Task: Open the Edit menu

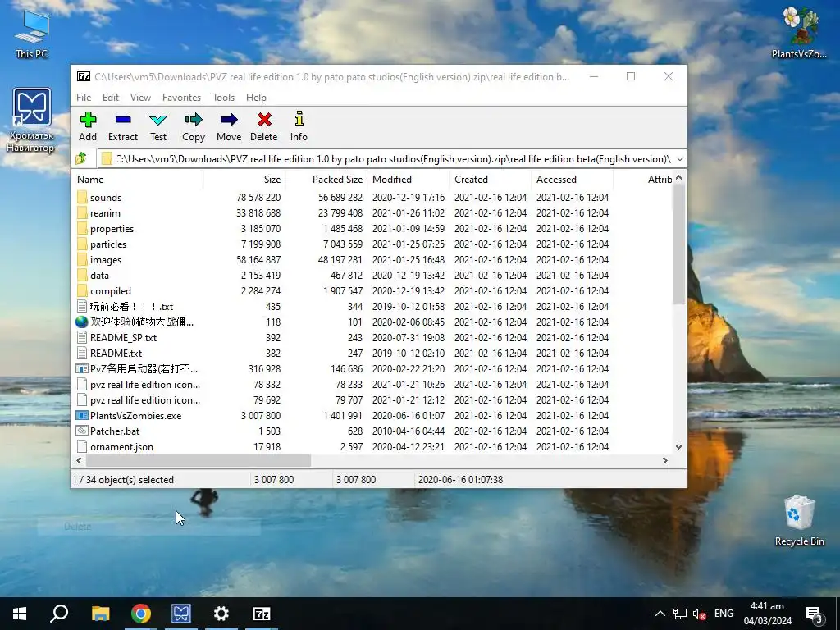Action: 111,98
